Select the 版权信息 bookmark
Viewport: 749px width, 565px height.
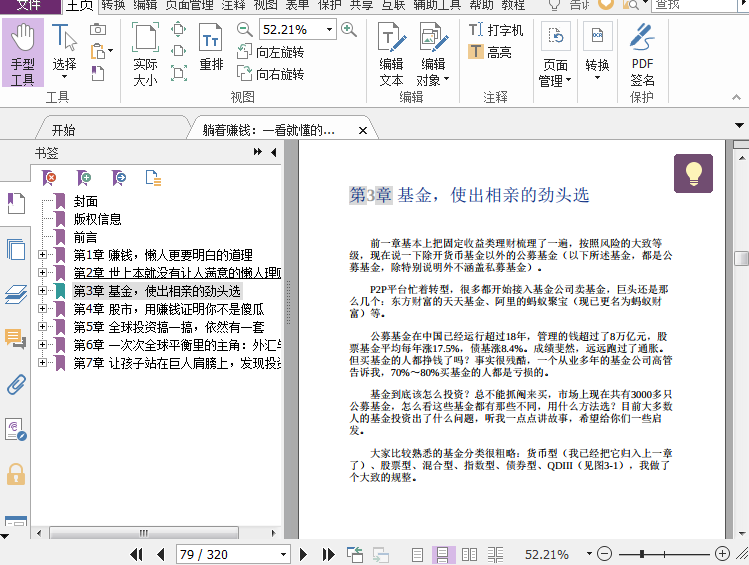[97, 219]
